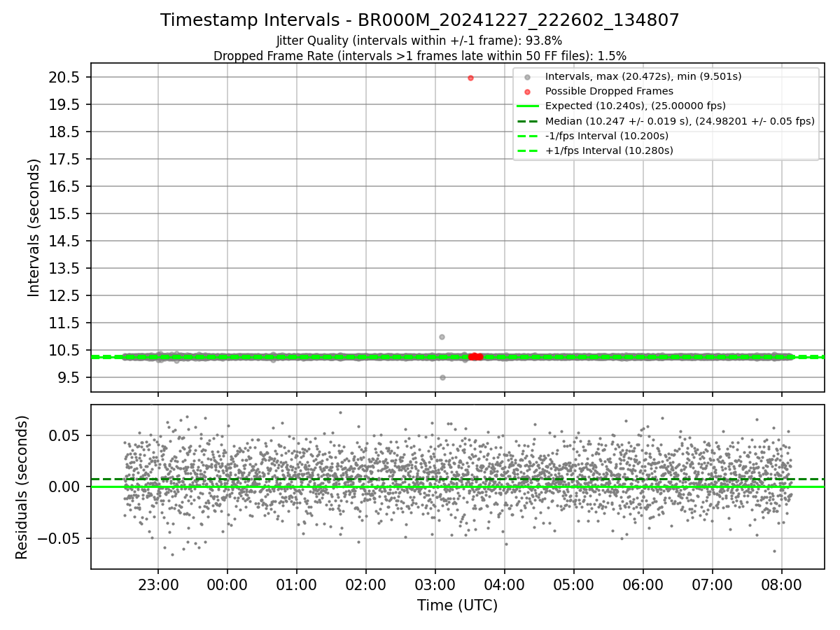Click the 15.5 tick label on the intervals axis
This screenshot has height=630, width=840.
tap(64, 213)
